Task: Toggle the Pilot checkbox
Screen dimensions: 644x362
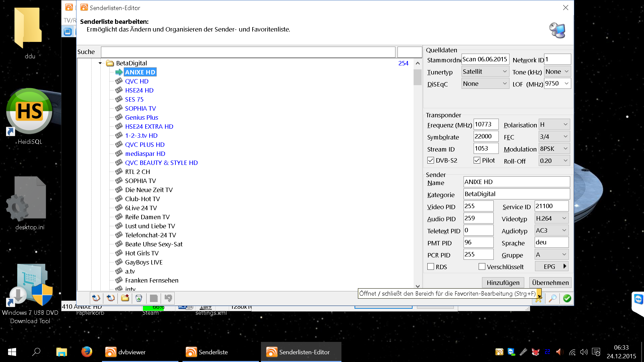Action: pyautogui.click(x=477, y=161)
